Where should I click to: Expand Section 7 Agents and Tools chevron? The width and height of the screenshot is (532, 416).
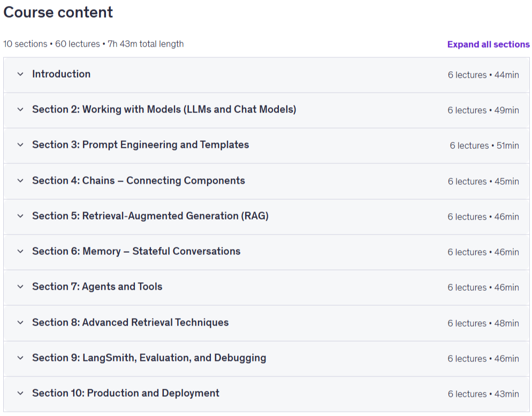20,287
